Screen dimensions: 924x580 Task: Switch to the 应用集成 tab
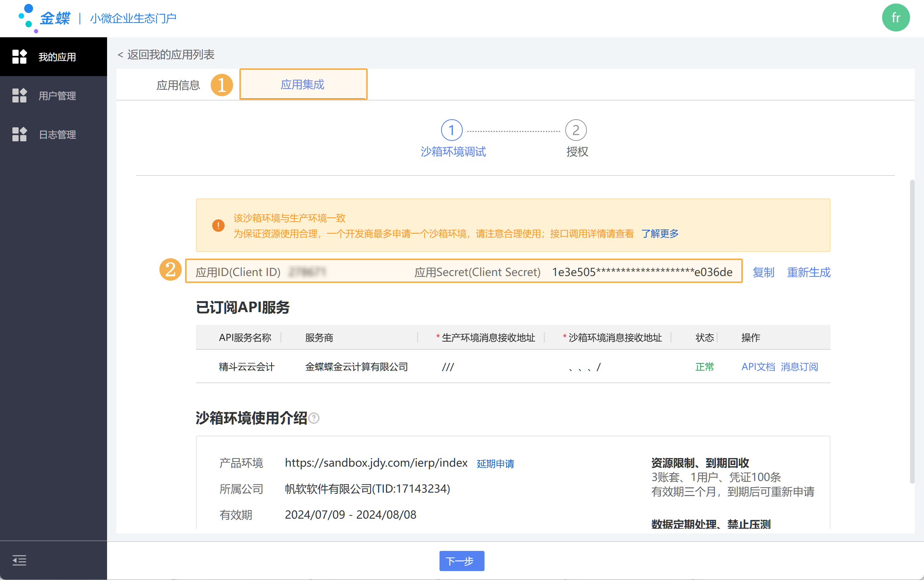303,84
